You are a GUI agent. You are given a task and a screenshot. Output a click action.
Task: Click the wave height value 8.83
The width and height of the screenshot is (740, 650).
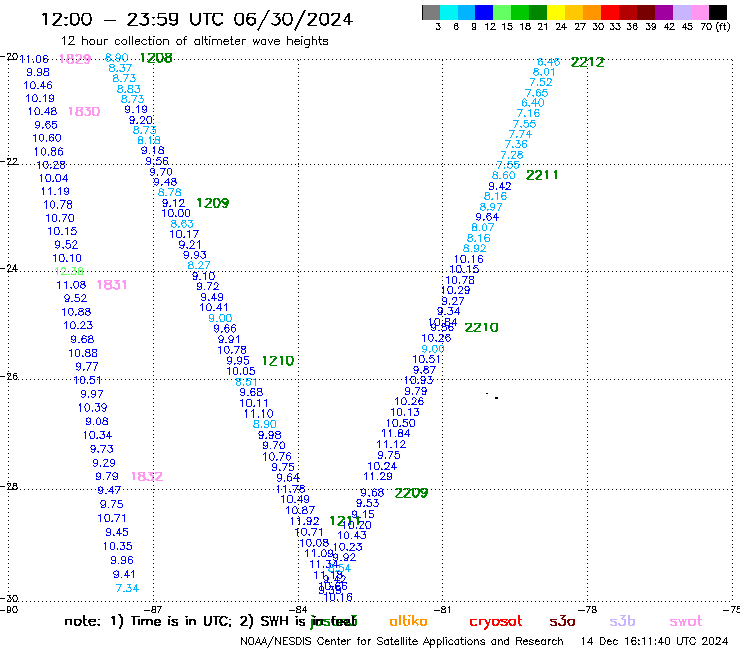click(128, 89)
